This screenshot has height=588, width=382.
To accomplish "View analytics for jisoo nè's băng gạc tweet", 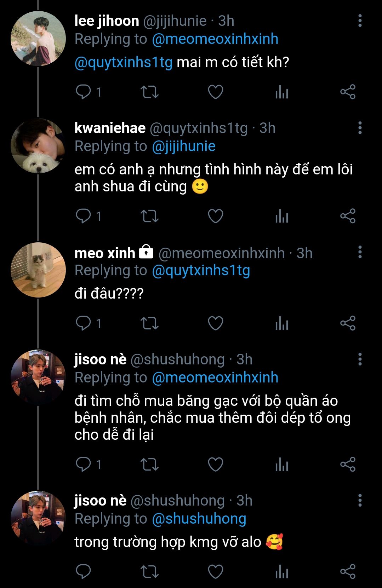I will (282, 465).
